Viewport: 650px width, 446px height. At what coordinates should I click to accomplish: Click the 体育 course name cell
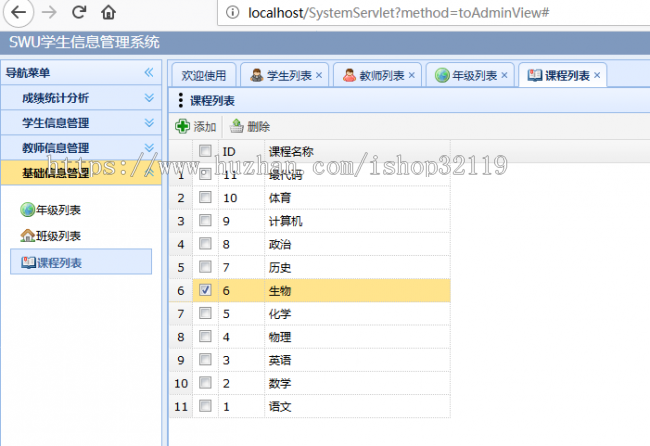[357, 198]
